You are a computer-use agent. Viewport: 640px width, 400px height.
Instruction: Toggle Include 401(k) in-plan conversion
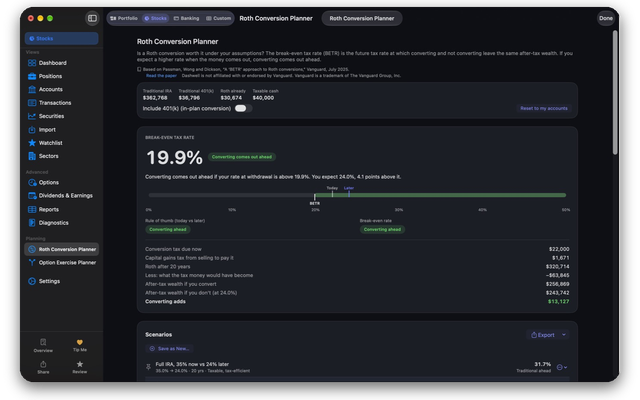pos(243,109)
